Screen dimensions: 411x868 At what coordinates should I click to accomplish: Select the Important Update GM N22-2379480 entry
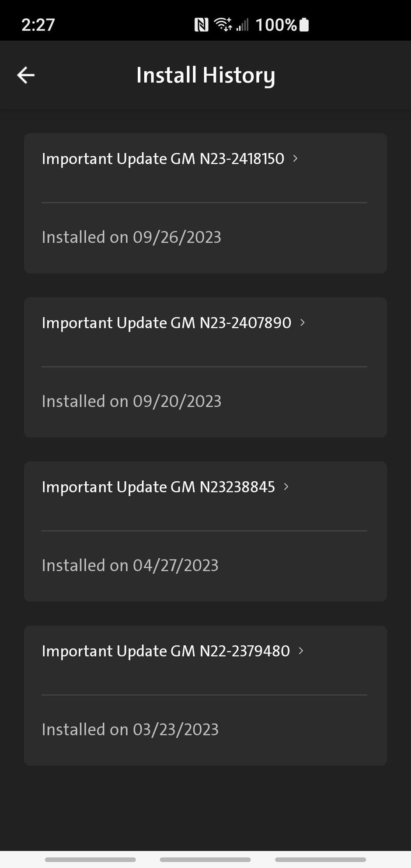click(166, 651)
